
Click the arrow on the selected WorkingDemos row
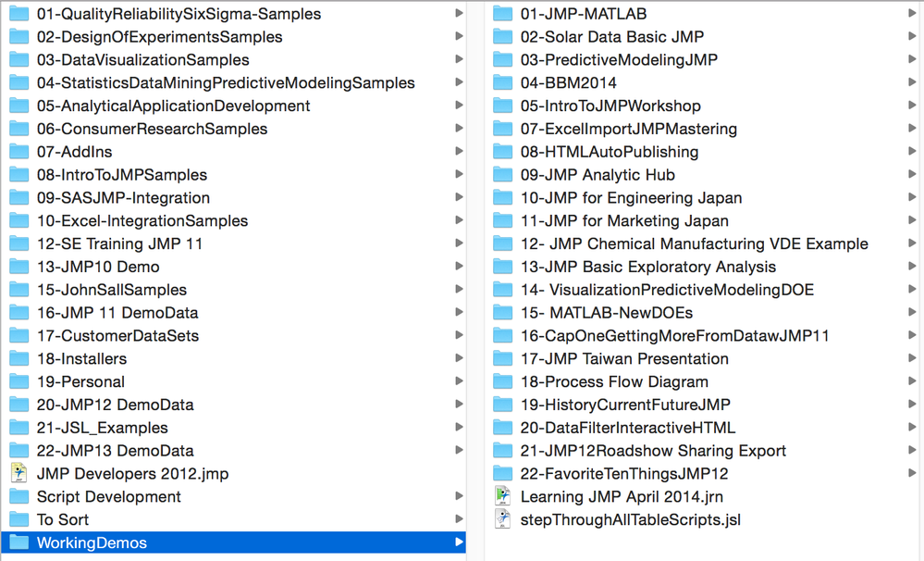pos(459,542)
